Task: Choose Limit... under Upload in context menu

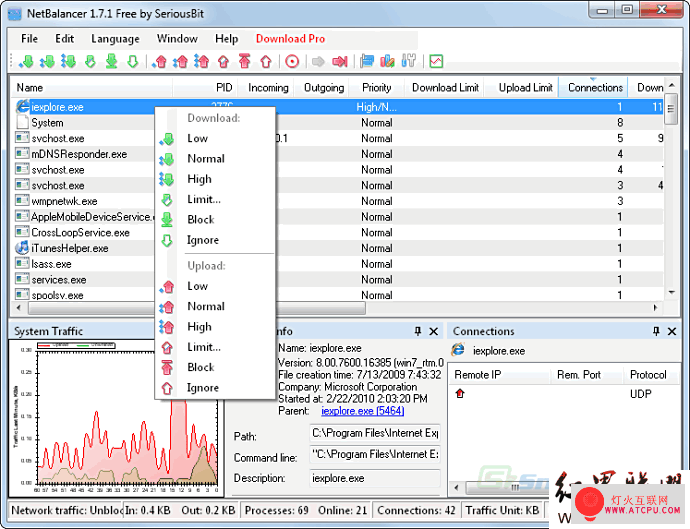Action: click(x=215, y=347)
